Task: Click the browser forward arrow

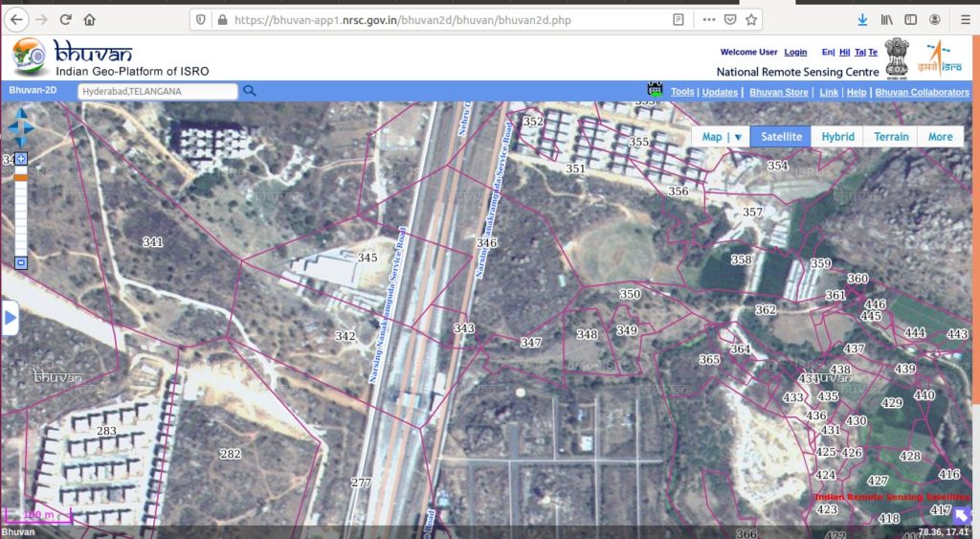Action: click(41, 19)
